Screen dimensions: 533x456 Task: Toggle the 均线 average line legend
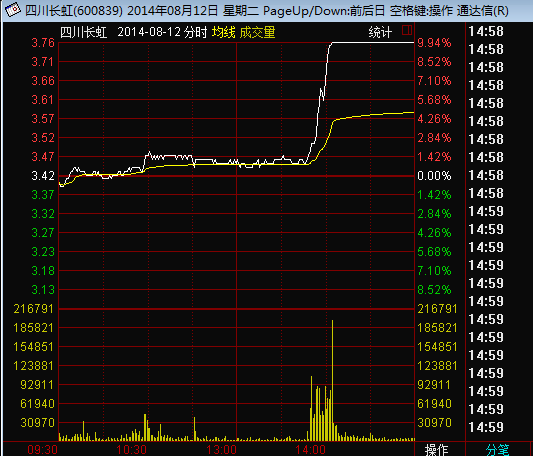(x=223, y=32)
